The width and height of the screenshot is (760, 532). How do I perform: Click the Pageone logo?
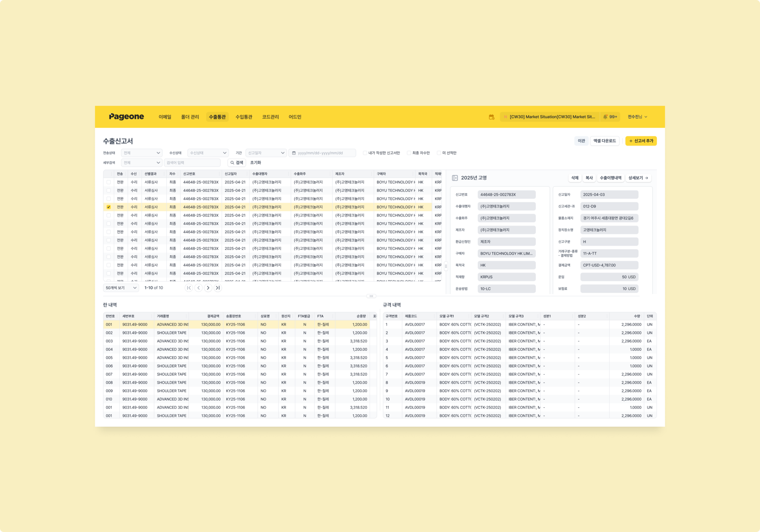coord(126,117)
